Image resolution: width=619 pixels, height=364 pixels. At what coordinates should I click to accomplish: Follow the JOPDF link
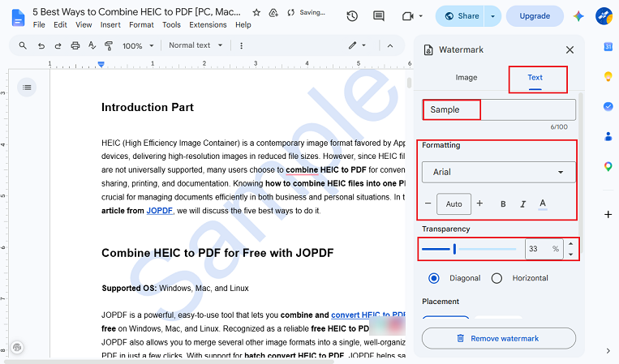(x=160, y=211)
